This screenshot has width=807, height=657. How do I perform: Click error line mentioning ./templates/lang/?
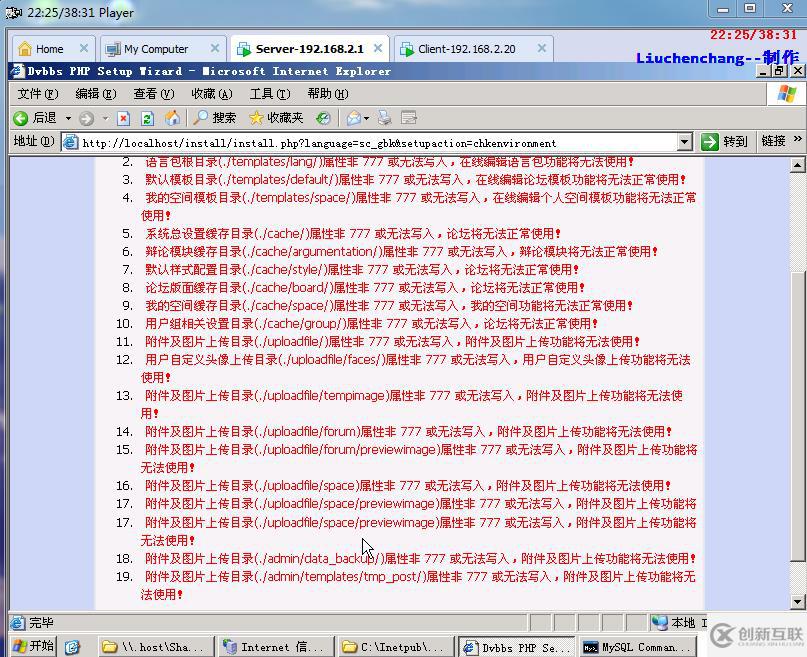pos(389,162)
